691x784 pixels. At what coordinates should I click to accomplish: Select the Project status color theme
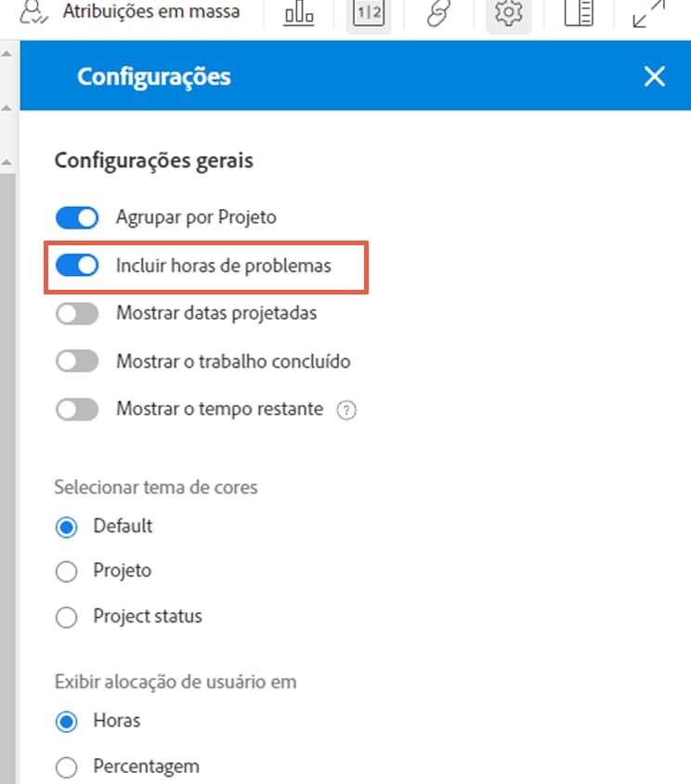[x=66, y=616]
